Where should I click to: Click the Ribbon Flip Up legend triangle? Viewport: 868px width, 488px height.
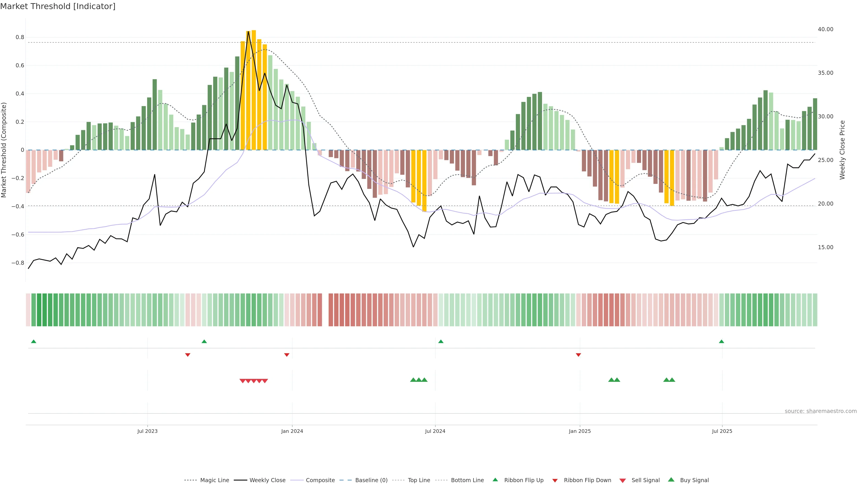(x=495, y=480)
